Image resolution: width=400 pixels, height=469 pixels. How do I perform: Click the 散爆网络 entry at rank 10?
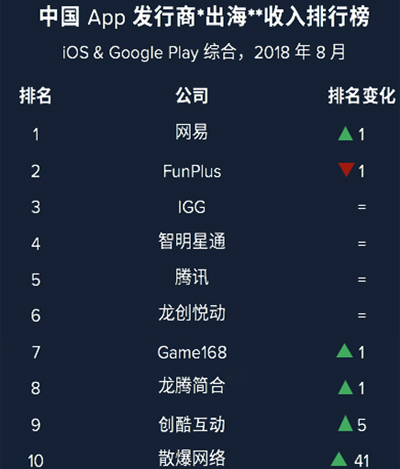(x=192, y=458)
